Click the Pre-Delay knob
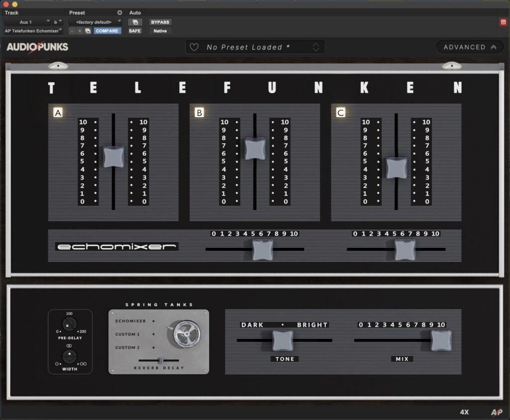510x420 pixels. tap(70, 324)
